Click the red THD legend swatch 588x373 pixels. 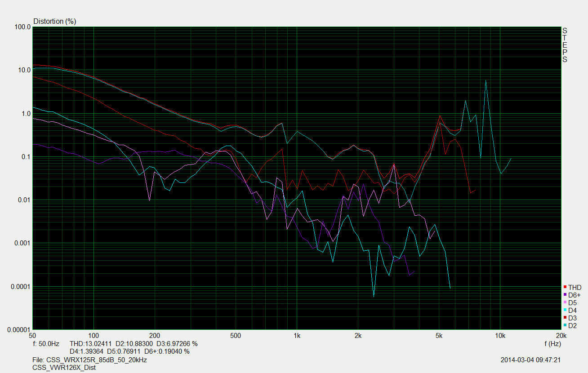coord(565,287)
